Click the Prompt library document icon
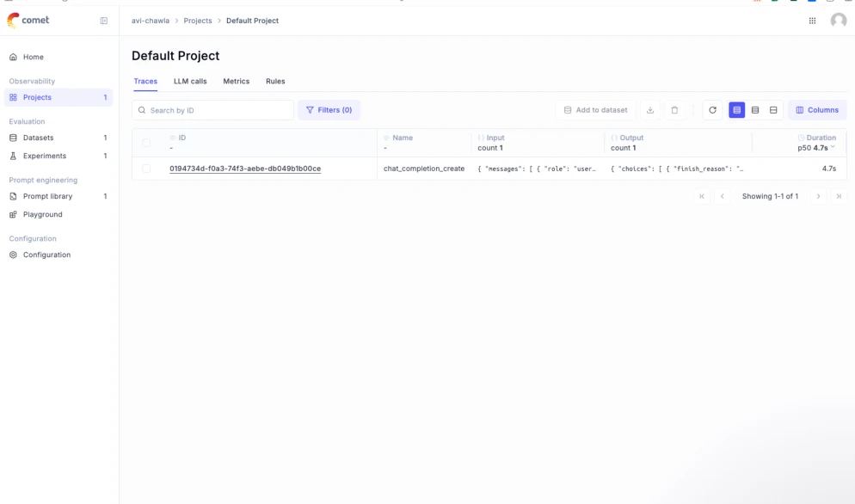 coord(13,196)
